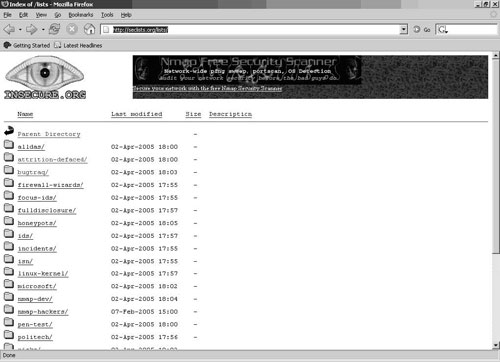Click the Firefox throbber activity icon
This screenshot has width=500, height=362.
[x=493, y=14]
